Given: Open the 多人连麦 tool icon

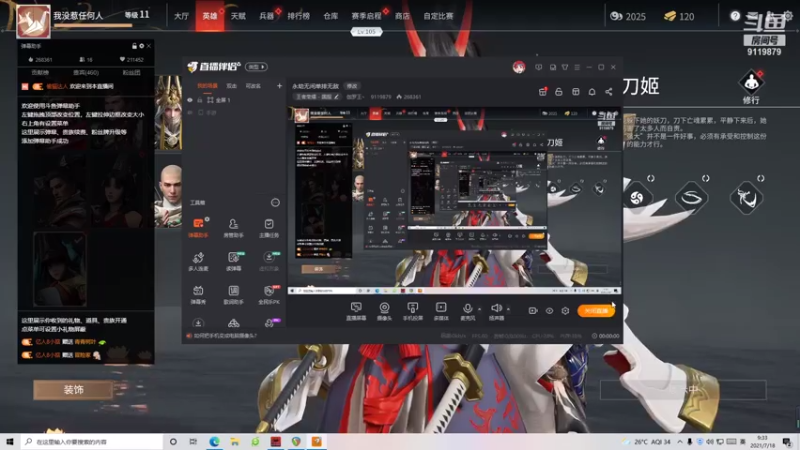Looking at the screenshot, I should coord(198,261).
